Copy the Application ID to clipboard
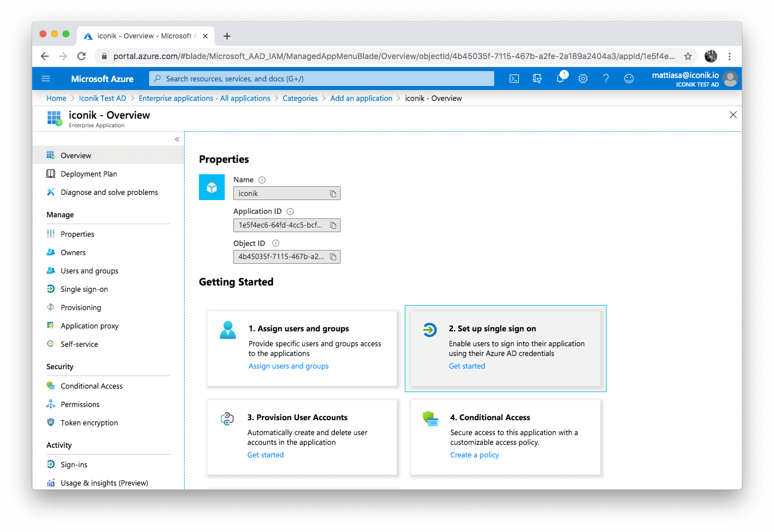Screen dimensions: 774x532 pyautogui.click(x=333, y=225)
